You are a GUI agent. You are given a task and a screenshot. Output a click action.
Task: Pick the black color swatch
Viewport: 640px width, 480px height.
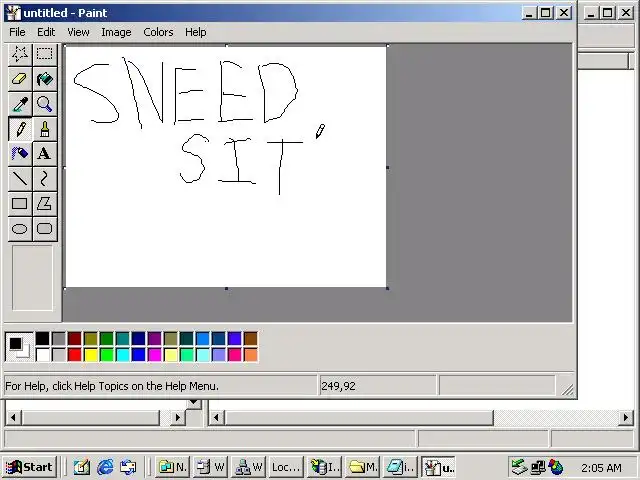[42, 338]
